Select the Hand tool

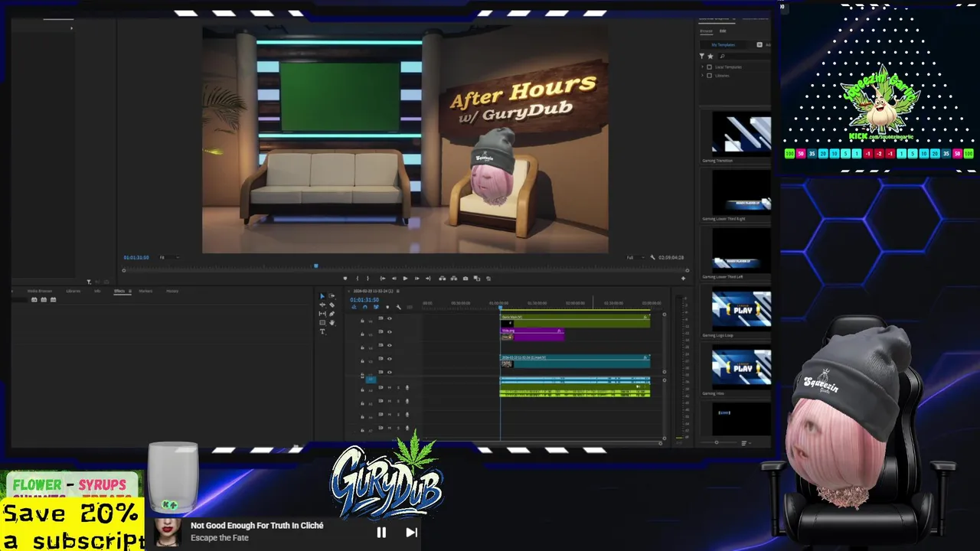(x=332, y=322)
